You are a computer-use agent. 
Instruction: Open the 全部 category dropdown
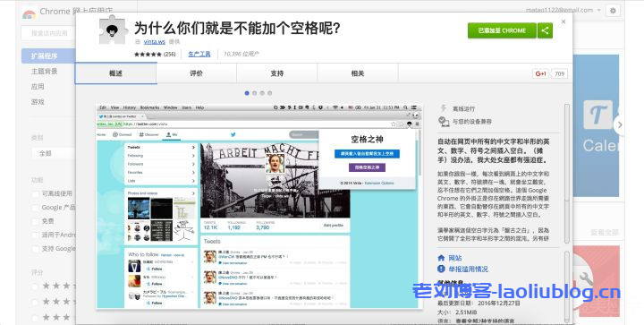click(54, 153)
